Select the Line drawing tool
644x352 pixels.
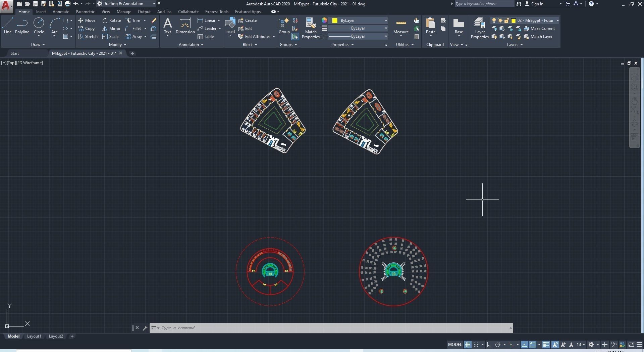click(x=8, y=26)
